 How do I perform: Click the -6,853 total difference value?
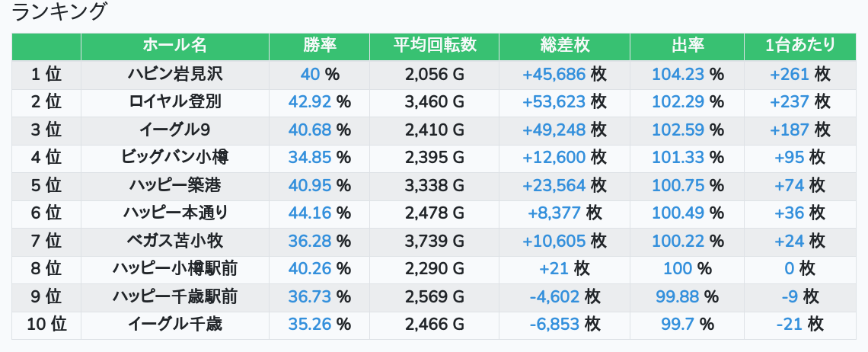(x=554, y=325)
